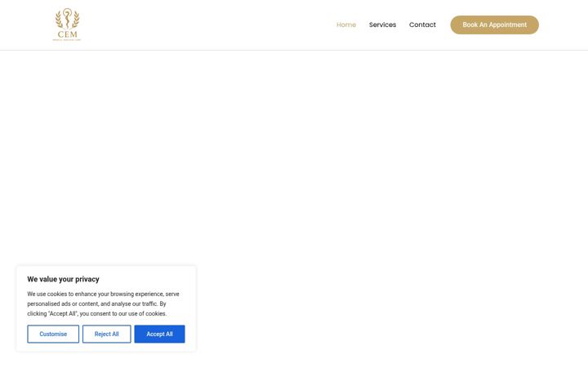Reject All cookies
Viewport: 588px width, 368px height.
point(106,334)
